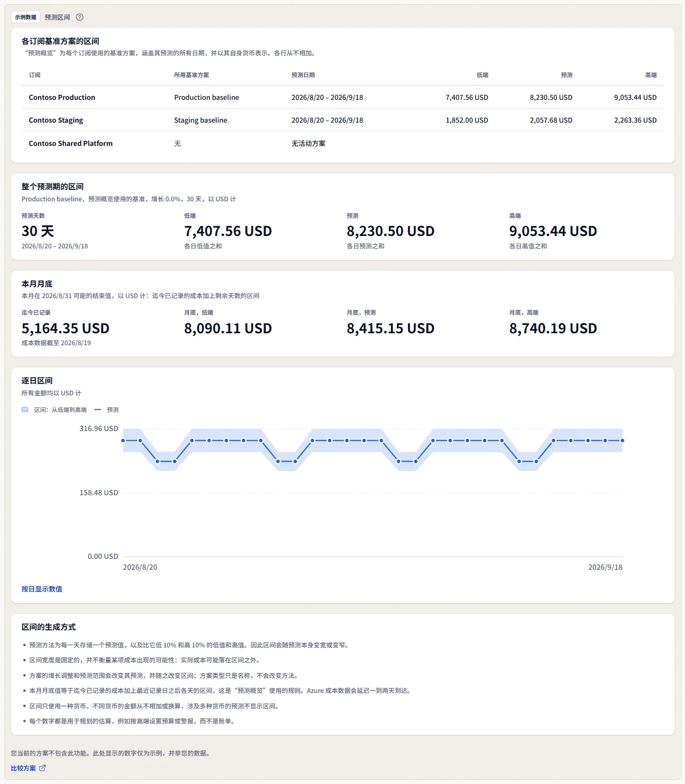Click the last chart data point at 2026/9/18

pyautogui.click(x=622, y=440)
